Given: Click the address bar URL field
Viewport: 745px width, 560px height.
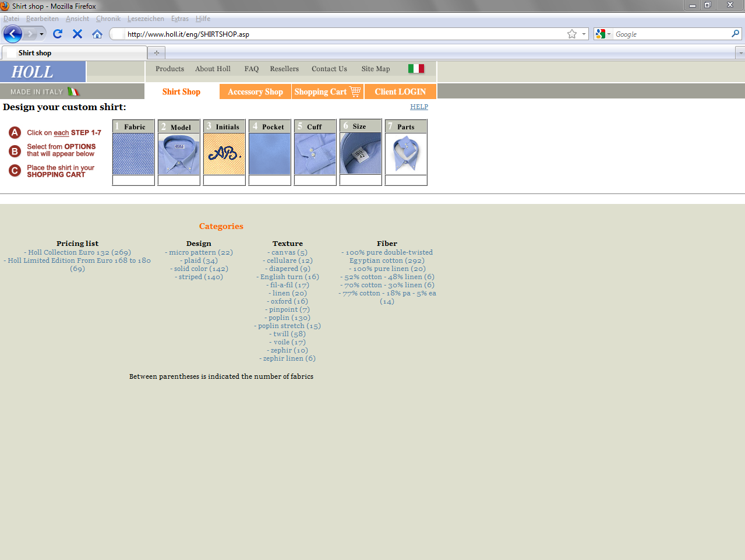Looking at the screenshot, I should point(344,34).
